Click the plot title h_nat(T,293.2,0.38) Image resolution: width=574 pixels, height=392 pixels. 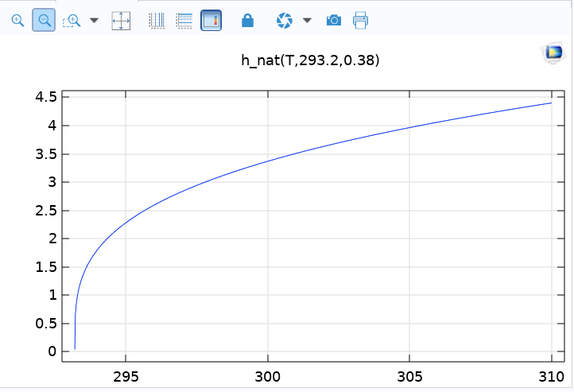pyautogui.click(x=310, y=60)
